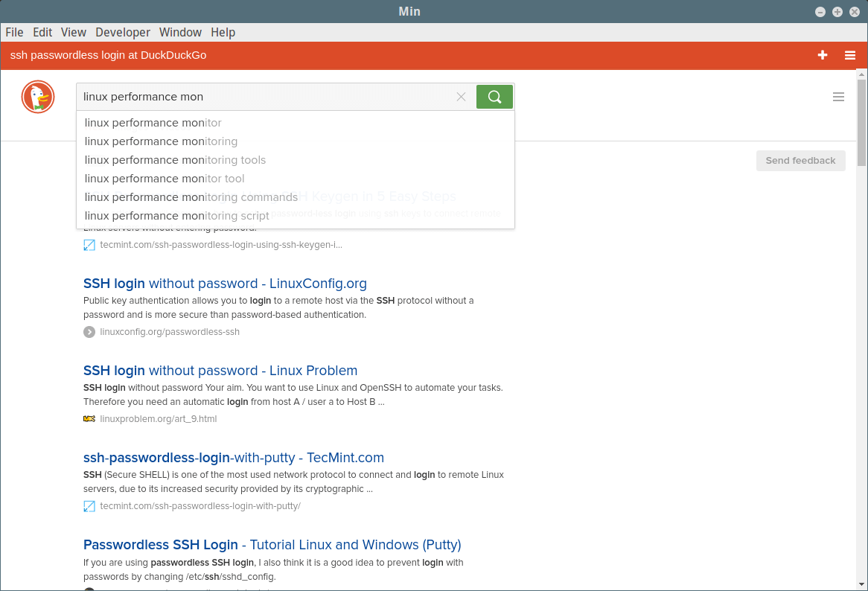Image resolution: width=868 pixels, height=591 pixels.
Task: Open the File menu
Action: tap(14, 32)
